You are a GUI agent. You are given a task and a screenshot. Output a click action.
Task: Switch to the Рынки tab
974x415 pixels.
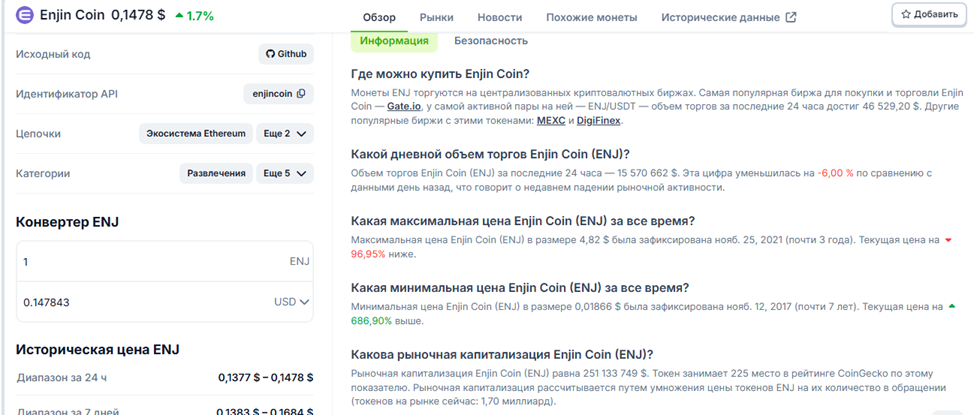pyautogui.click(x=436, y=18)
